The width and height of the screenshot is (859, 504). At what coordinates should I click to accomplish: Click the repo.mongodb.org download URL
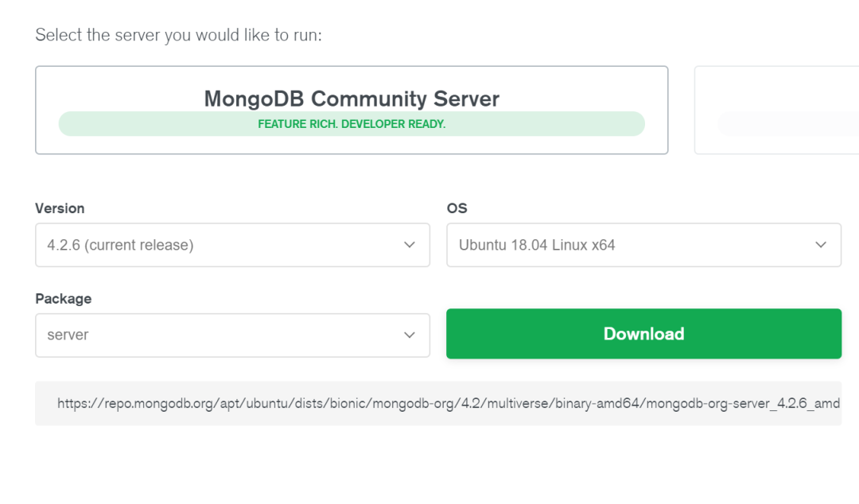click(448, 403)
